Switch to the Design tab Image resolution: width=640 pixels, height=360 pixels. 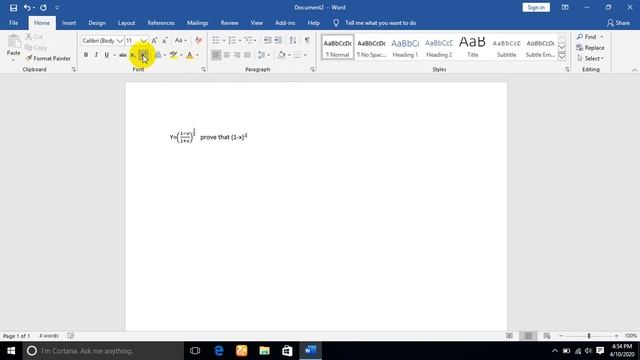click(97, 23)
